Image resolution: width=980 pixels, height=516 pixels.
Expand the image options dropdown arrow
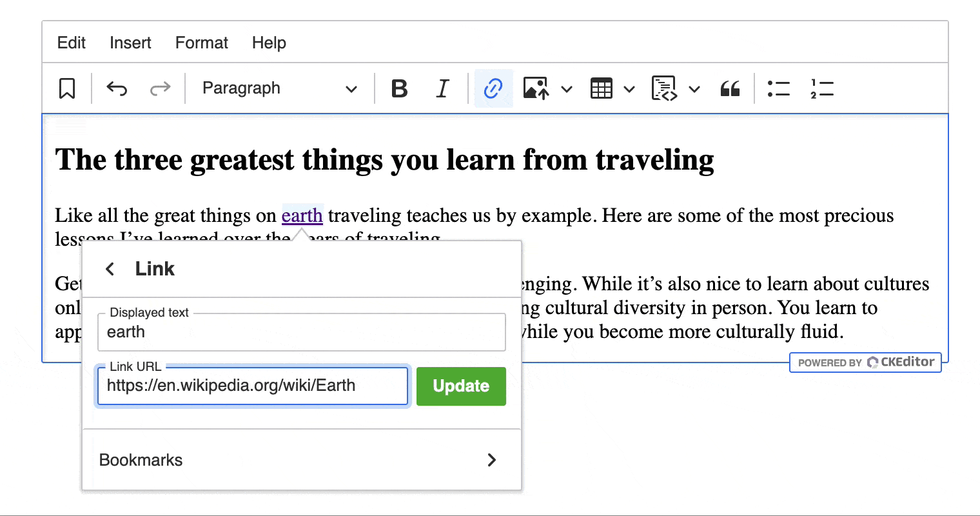tap(566, 88)
